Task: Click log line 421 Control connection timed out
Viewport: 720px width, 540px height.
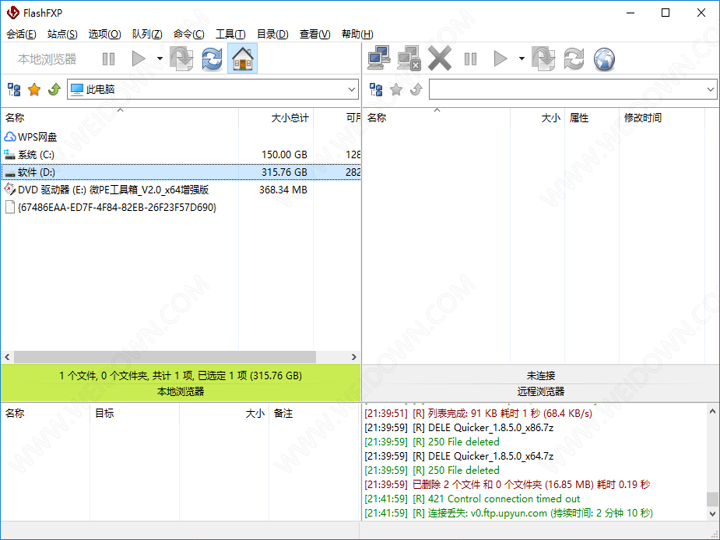Action: pos(472,499)
